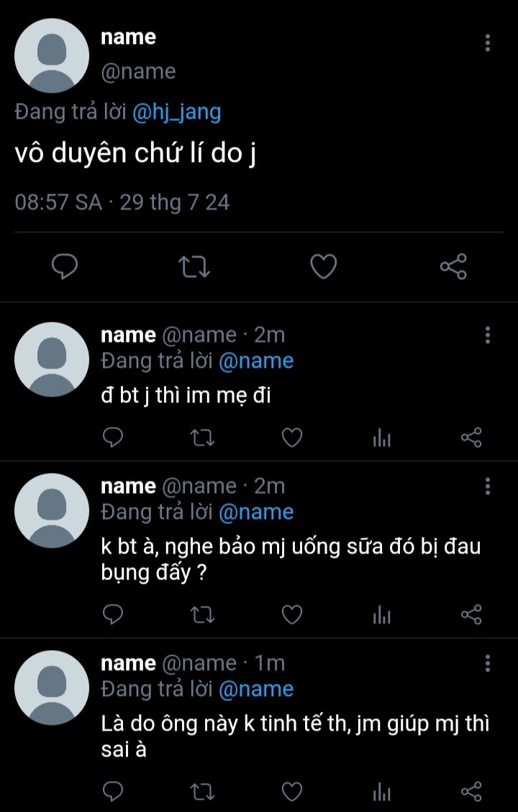The height and width of the screenshot is (812, 518).
Task: Open options on 'k bt à' reply
Action: click(488, 486)
